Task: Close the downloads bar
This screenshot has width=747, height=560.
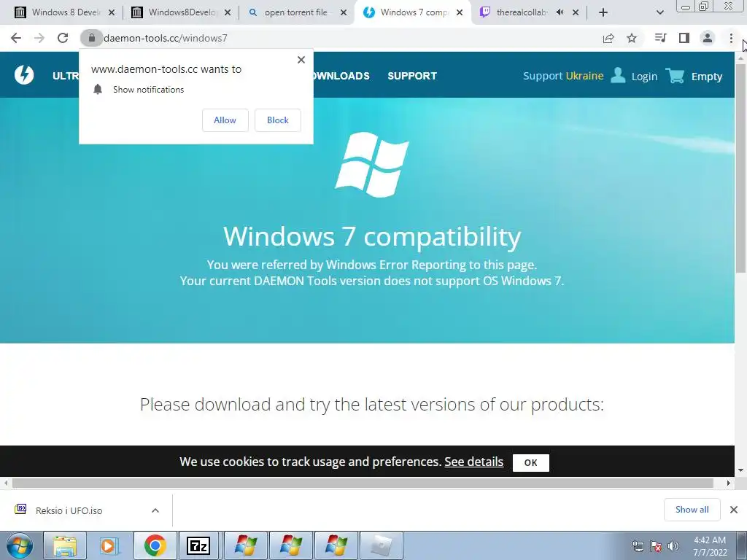Action: point(734,510)
